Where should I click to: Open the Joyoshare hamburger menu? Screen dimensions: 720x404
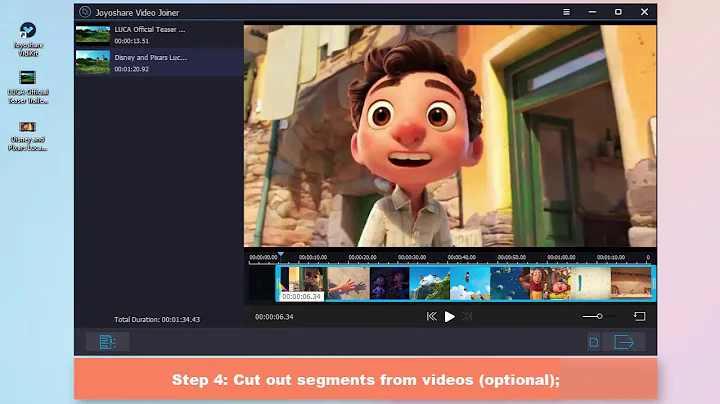pyautogui.click(x=566, y=12)
